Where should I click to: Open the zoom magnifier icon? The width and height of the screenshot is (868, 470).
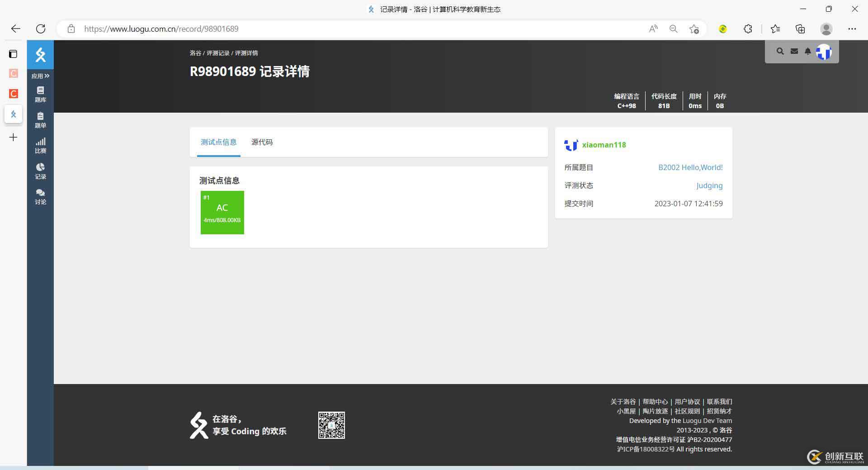(x=674, y=29)
